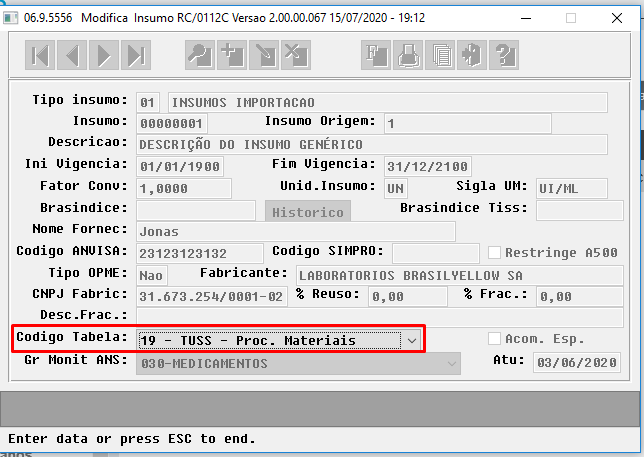Click the add new record plus icon

click(232, 55)
